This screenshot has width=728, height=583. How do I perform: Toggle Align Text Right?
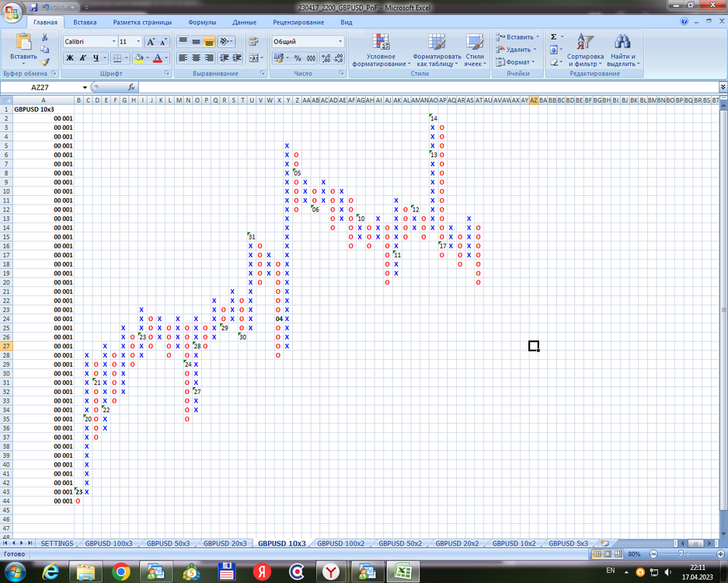pos(209,58)
